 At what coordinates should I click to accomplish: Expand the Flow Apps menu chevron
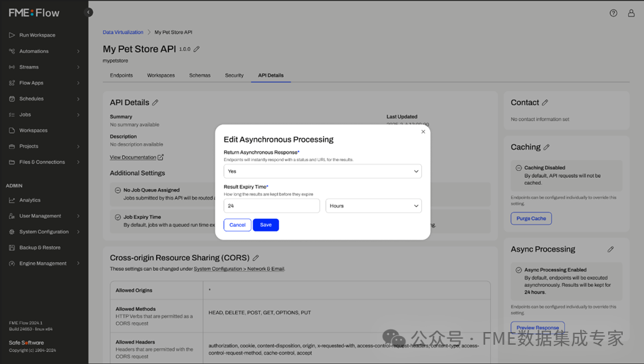click(78, 83)
